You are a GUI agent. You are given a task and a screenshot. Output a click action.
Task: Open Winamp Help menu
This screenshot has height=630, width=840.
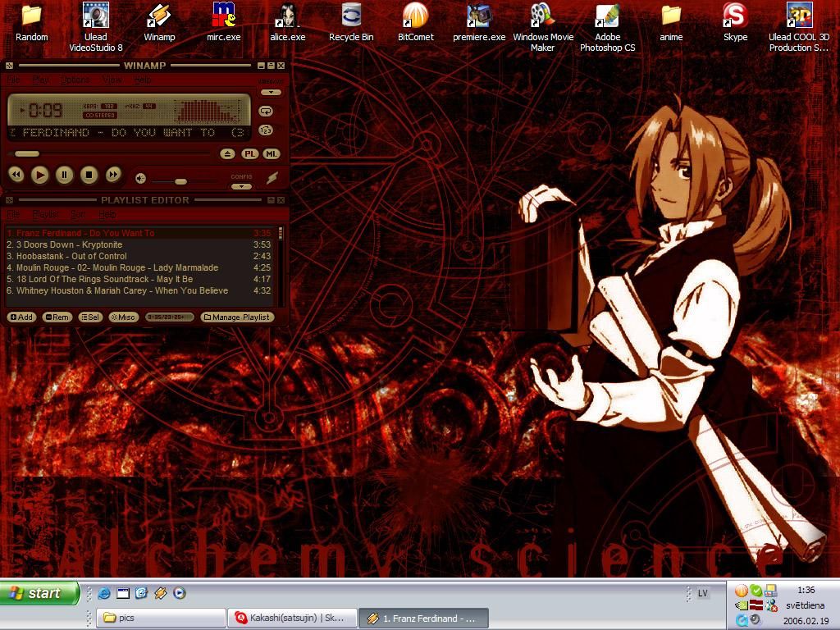143,80
